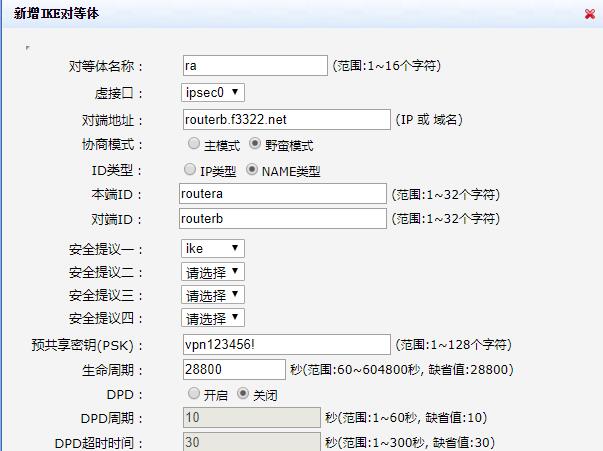
Task: Click the 生命周期 field showing 28800
Action: click(x=233, y=369)
